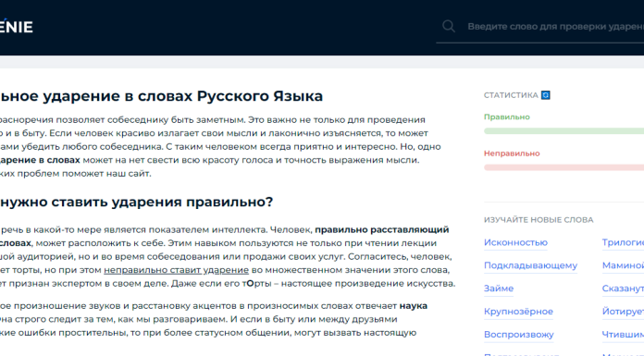Click the Правильно label
644x356 pixels.
(507, 117)
